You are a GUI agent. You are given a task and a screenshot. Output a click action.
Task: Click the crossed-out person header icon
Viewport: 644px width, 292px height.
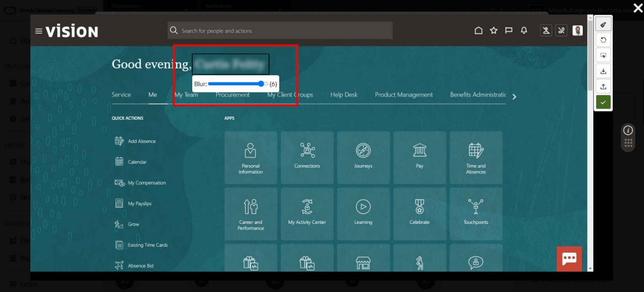point(546,31)
